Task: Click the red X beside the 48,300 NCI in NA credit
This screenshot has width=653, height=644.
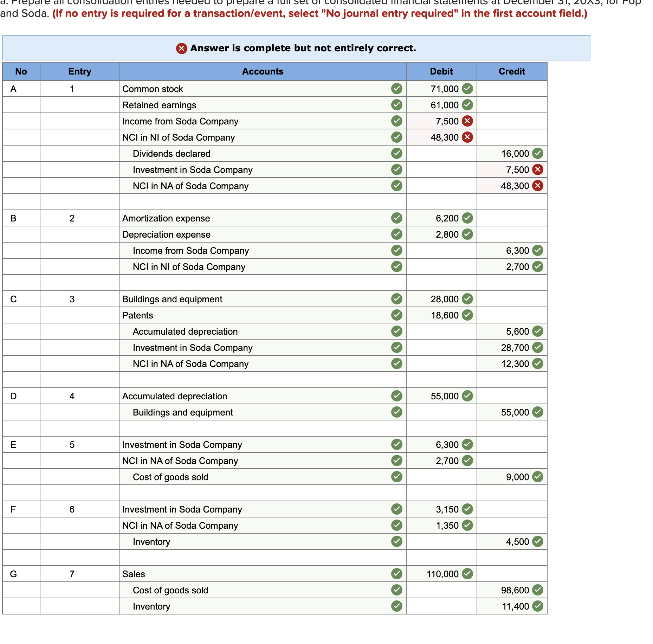Action: point(537,186)
